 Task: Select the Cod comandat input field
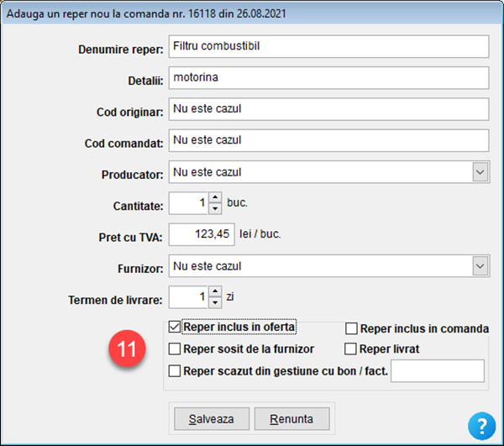click(328, 140)
